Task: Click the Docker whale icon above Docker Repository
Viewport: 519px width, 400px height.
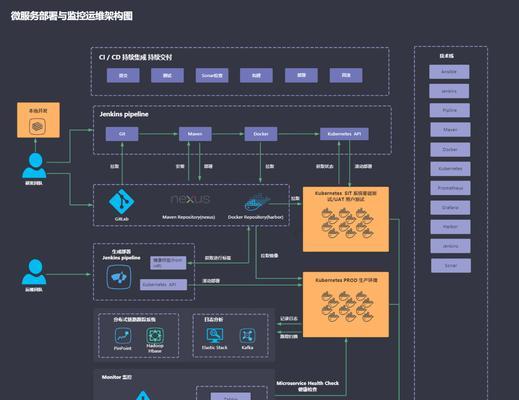Action: click(257, 202)
